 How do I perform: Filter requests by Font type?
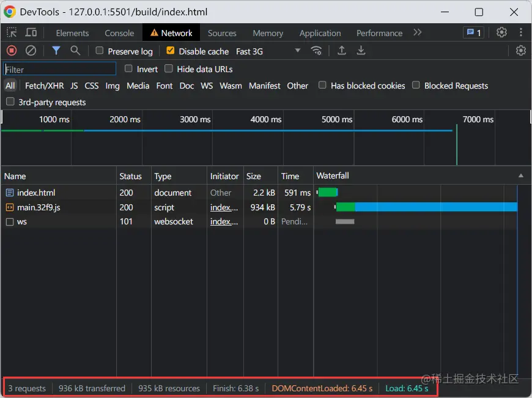pyautogui.click(x=164, y=86)
